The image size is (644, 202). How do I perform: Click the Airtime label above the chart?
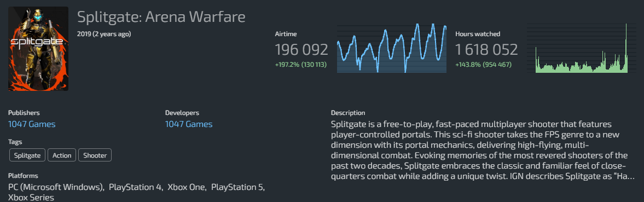(286, 34)
